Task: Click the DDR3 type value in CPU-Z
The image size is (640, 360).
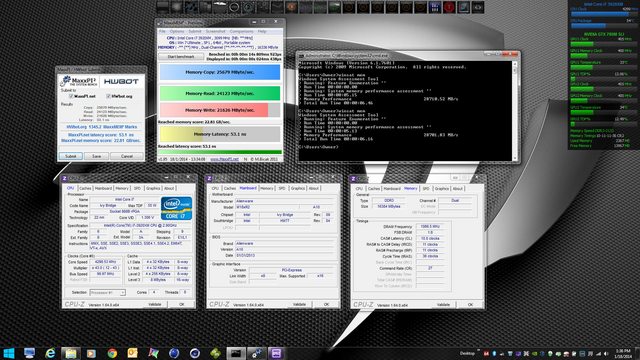Action: pos(389,200)
